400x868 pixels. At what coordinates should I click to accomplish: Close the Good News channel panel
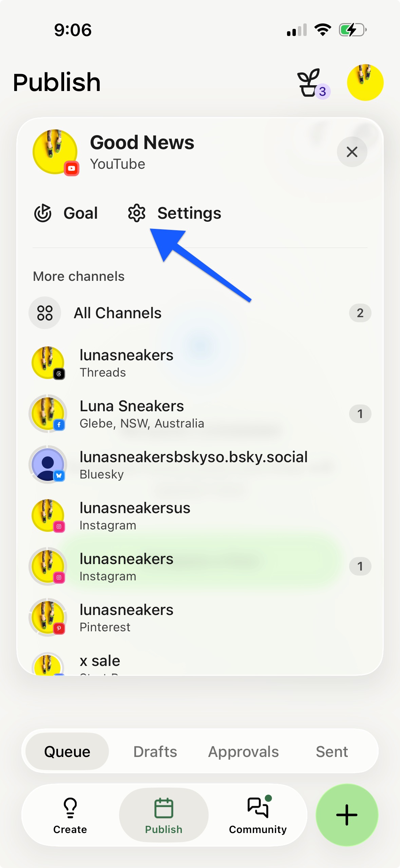(x=352, y=152)
